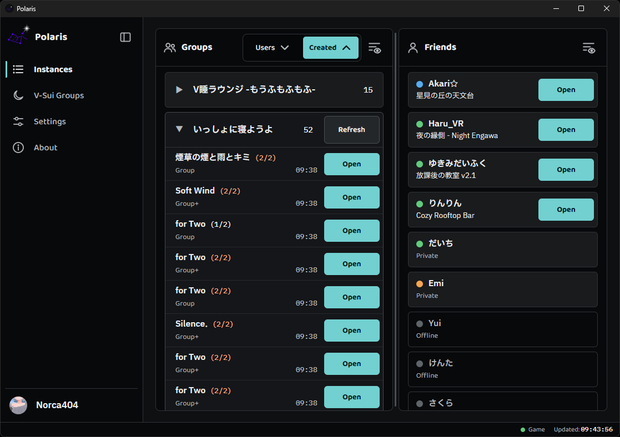The height and width of the screenshot is (437, 620).
Task: Click the Polaris constellation logo
Action: pyautogui.click(x=18, y=36)
